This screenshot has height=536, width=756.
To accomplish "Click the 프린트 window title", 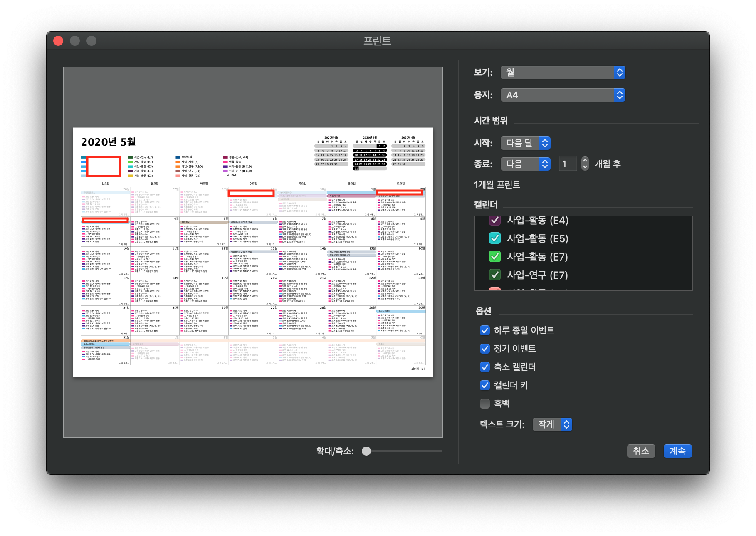I will point(377,41).
